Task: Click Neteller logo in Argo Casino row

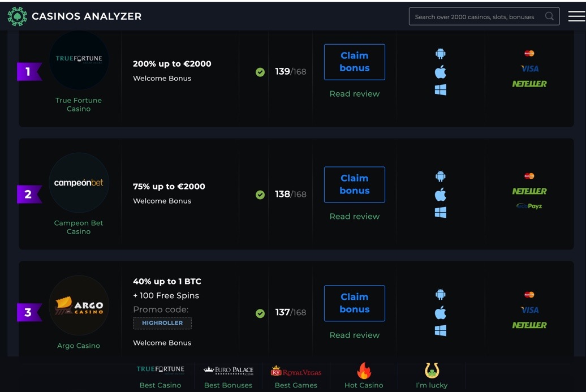Action: tap(529, 325)
